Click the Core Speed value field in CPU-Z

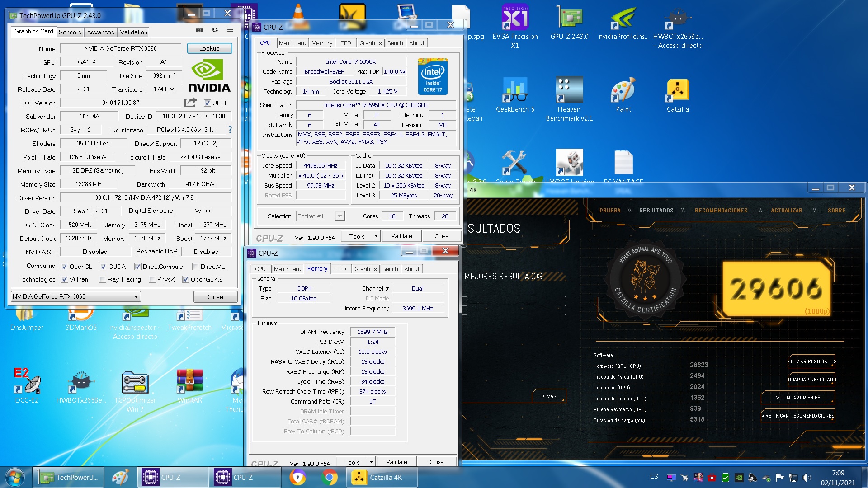(321, 166)
